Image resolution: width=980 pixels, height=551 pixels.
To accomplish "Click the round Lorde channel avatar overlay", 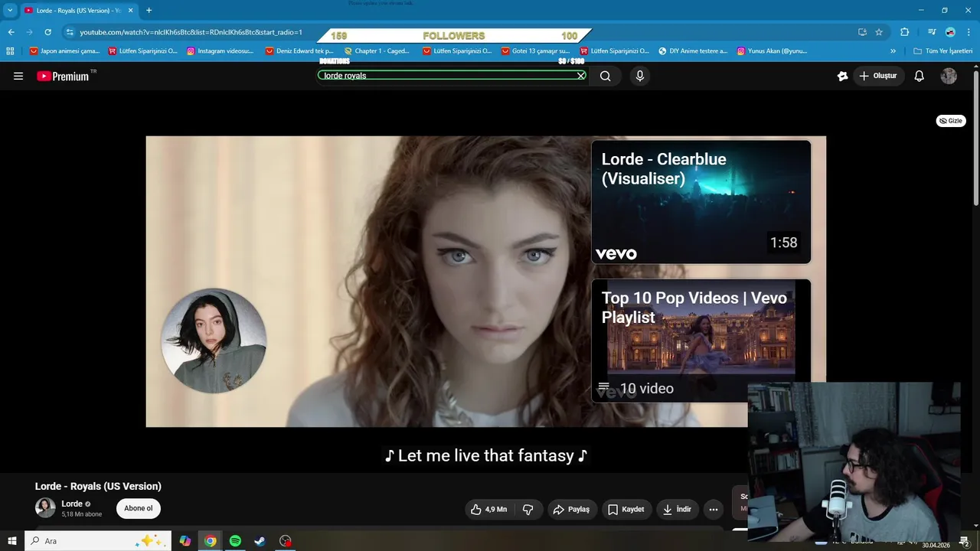I will point(214,341).
